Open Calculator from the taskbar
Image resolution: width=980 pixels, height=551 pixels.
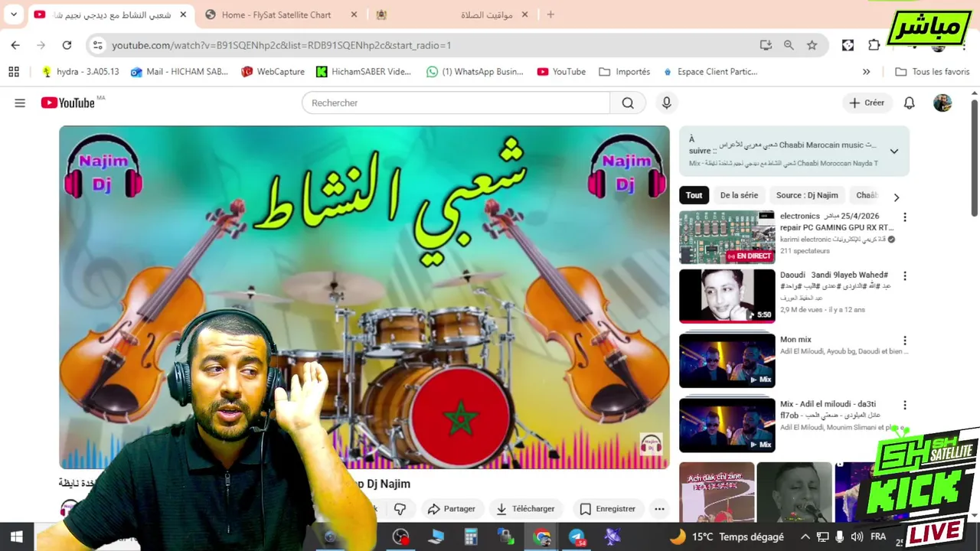(471, 537)
